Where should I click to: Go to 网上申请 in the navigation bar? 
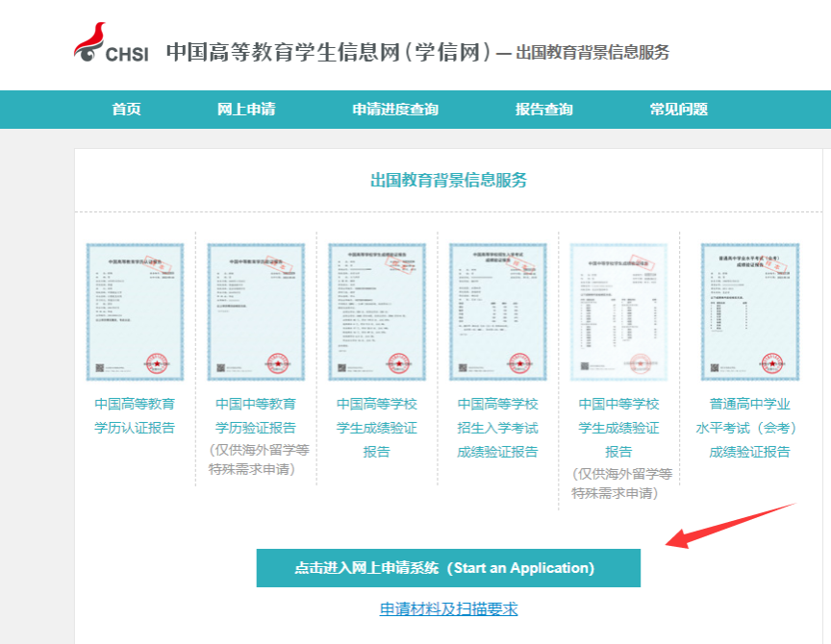(246, 109)
